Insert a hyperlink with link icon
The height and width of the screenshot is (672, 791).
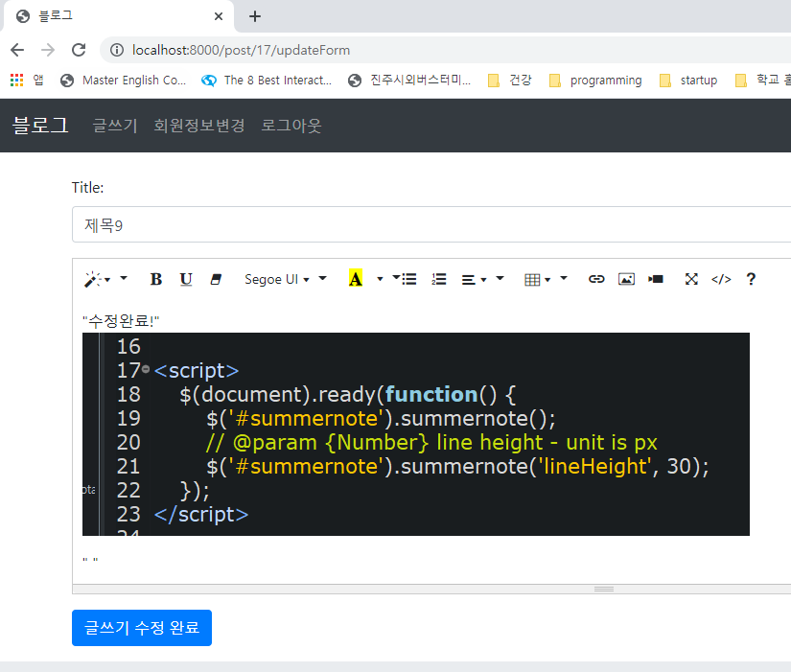(596, 279)
